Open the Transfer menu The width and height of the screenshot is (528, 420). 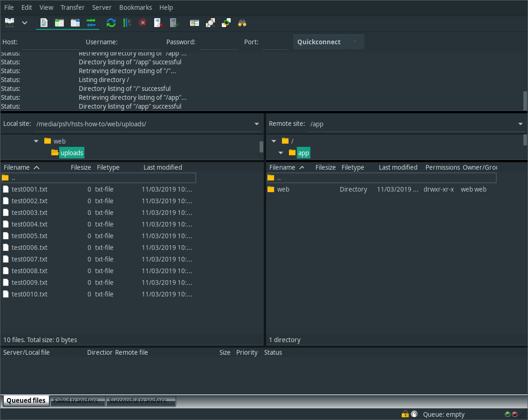pos(72,7)
